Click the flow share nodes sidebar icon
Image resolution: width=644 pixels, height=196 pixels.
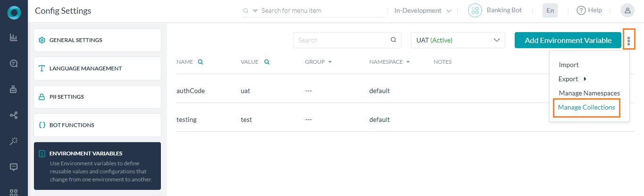14,115
